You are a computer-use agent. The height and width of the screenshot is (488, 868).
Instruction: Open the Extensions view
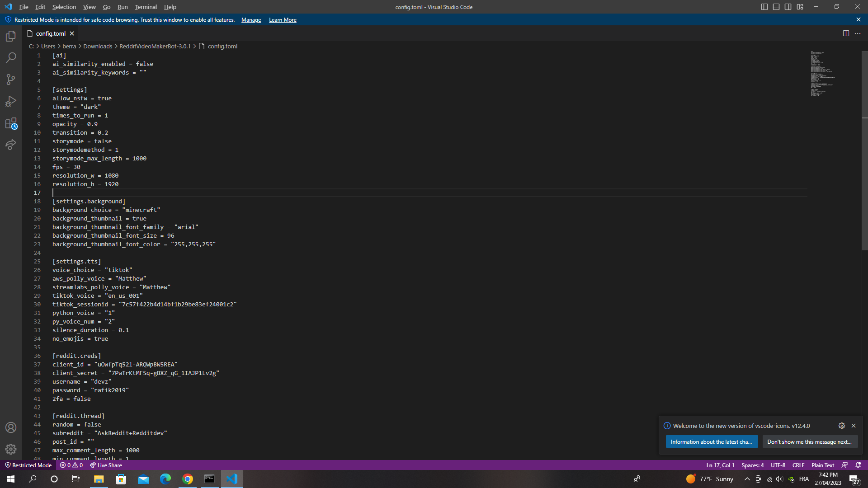[x=11, y=123]
